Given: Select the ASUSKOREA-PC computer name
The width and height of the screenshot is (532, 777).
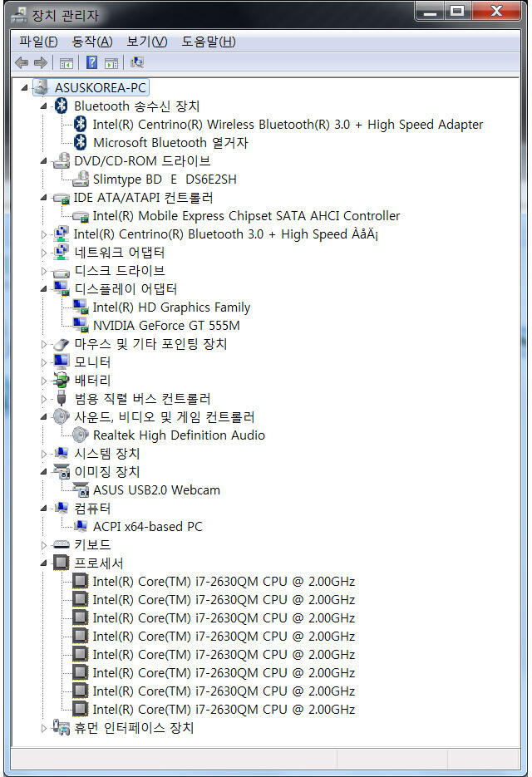Looking at the screenshot, I should [x=101, y=88].
